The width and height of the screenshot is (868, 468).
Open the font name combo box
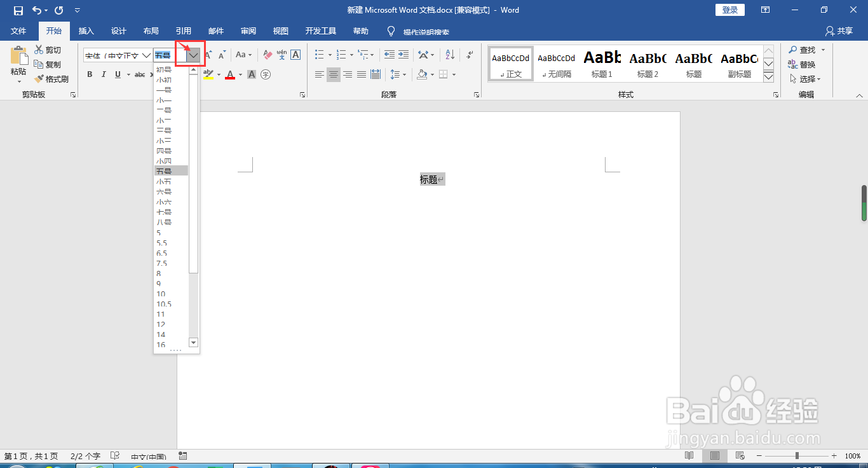118,55
